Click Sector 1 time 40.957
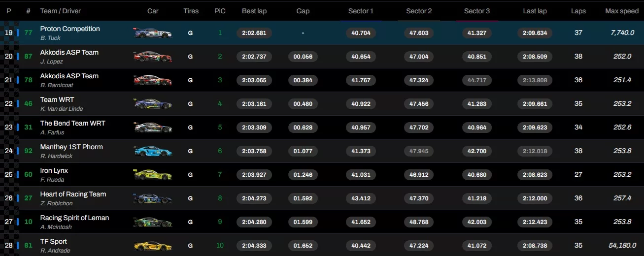Viewport: 644px width, 256px height. [x=361, y=128]
